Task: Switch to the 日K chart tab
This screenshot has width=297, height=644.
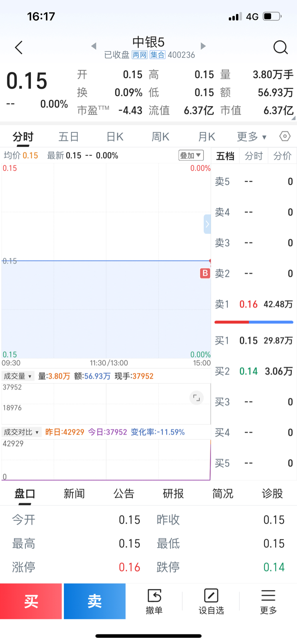Action: [115, 137]
